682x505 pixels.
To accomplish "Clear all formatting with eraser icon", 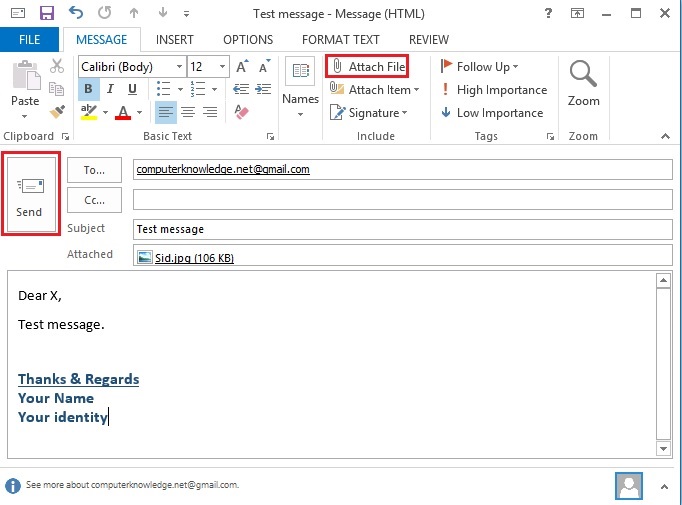I will pos(241,112).
